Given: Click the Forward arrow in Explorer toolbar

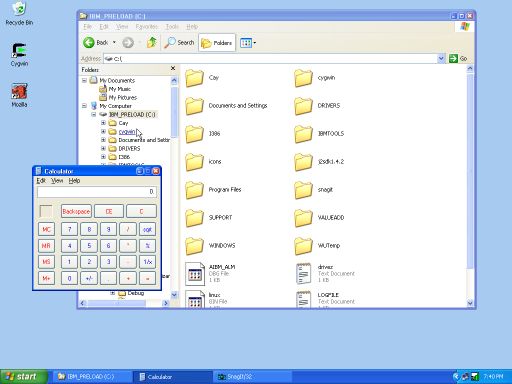Looking at the screenshot, I should [128, 43].
